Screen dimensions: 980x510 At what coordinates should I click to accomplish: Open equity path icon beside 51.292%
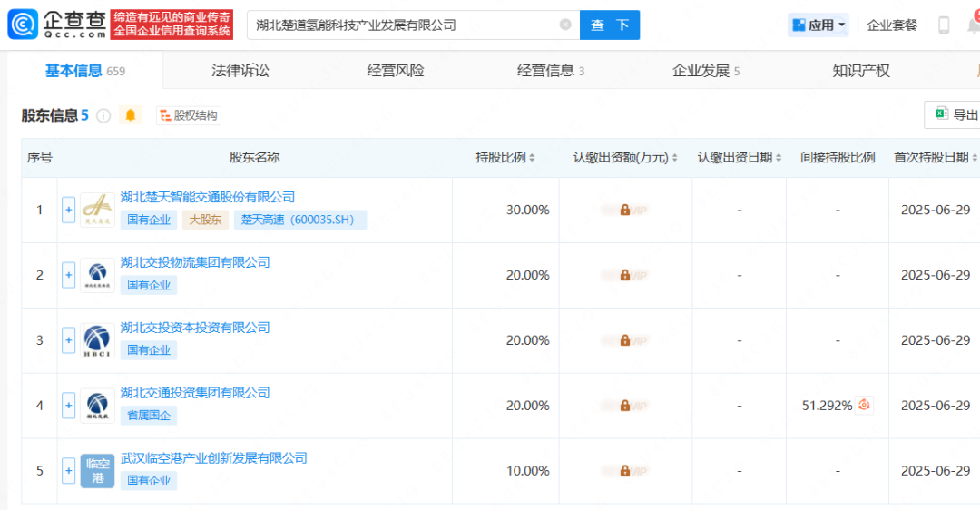[x=864, y=405]
